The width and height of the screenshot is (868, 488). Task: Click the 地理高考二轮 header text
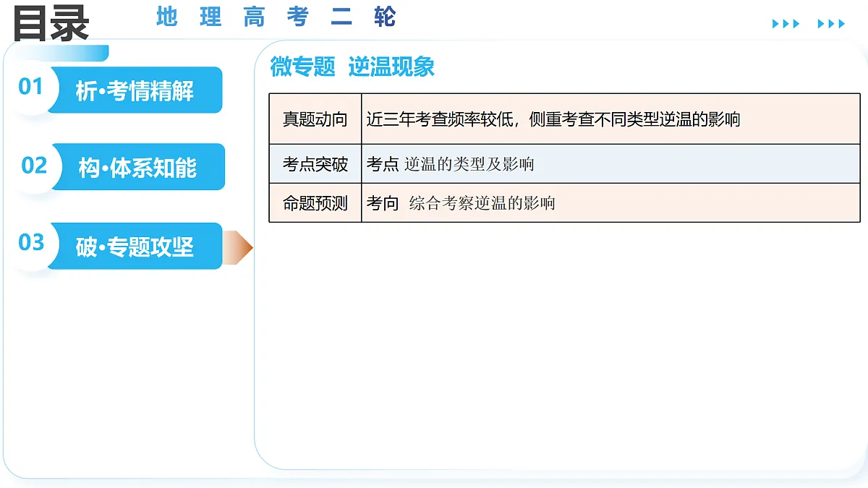276,17
